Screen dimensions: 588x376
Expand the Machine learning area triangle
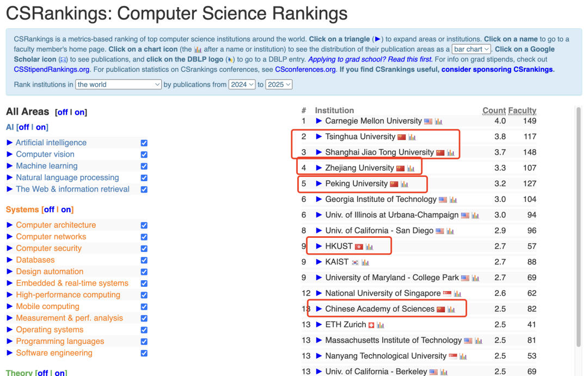click(x=9, y=166)
